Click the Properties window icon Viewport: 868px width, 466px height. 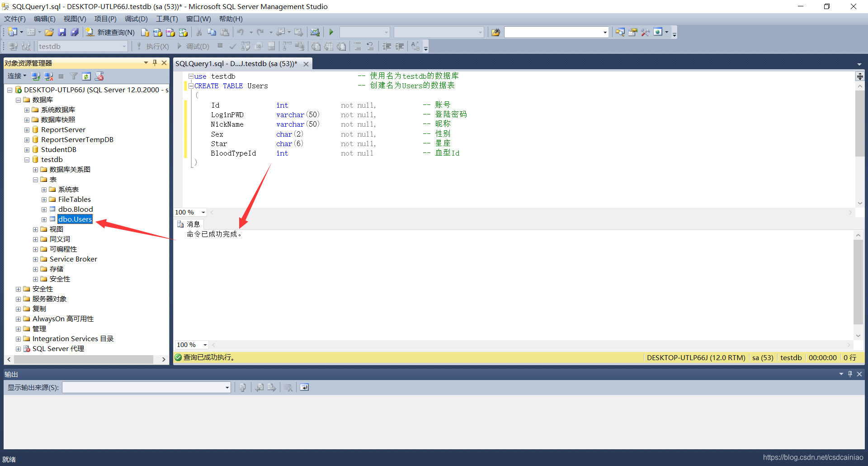[632, 32]
